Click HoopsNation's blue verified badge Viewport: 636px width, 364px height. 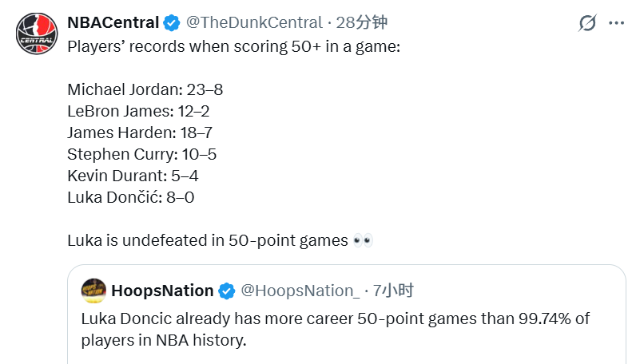(x=226, y=291)
